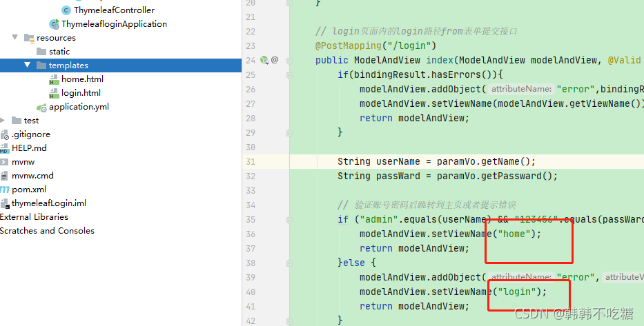644x326 pixels.
Task: Select the test folder
Action: (31, 121)
